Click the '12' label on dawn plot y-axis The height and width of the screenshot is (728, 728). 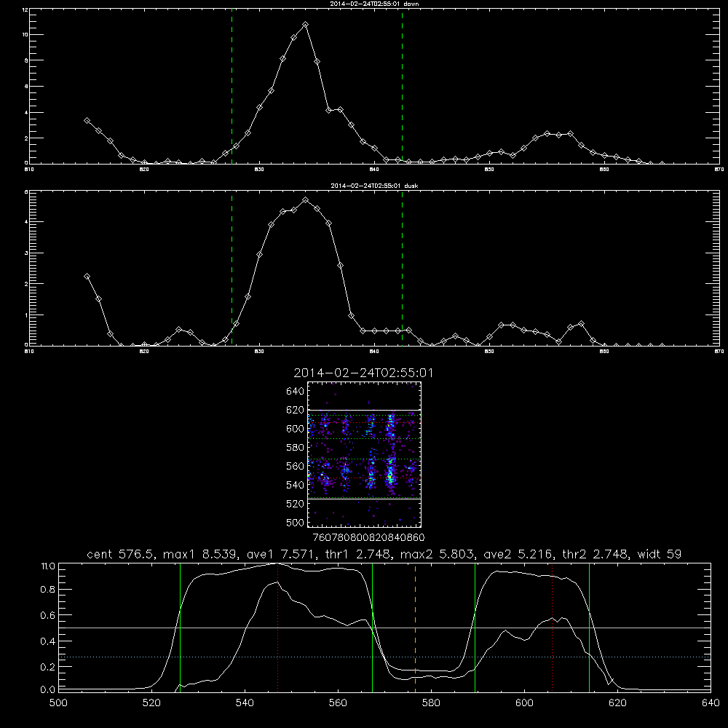pos(25,9)
